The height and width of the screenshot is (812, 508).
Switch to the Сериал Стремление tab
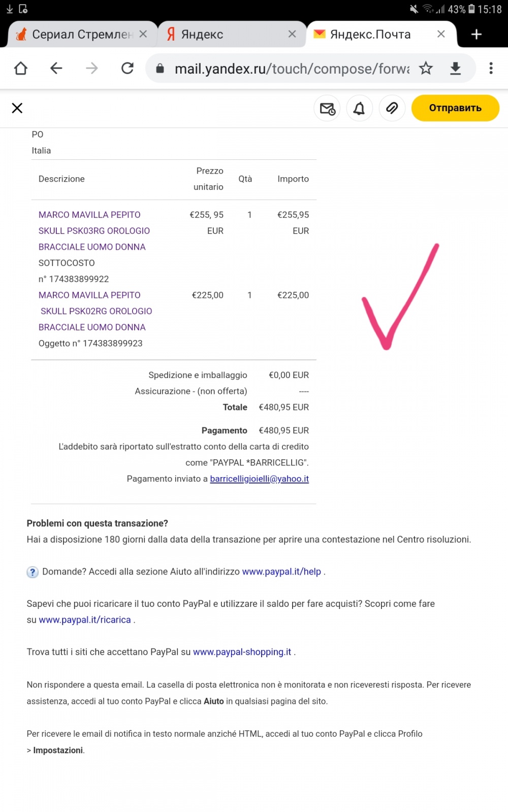pyautogui.click(x=82, y=34)
